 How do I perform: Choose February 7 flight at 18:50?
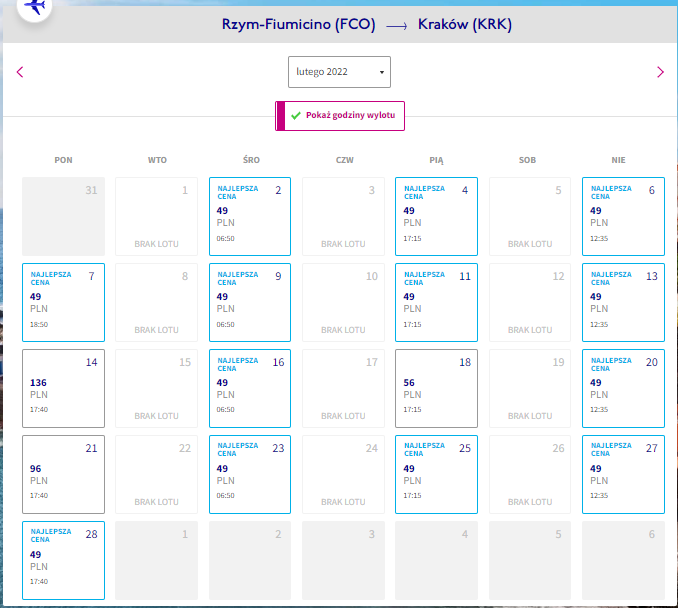click(64, 302)
